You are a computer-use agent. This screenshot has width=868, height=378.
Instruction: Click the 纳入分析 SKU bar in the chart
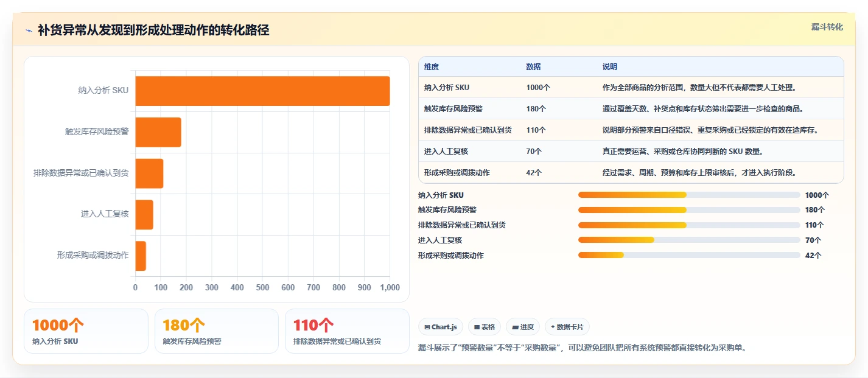click(262, 91)
